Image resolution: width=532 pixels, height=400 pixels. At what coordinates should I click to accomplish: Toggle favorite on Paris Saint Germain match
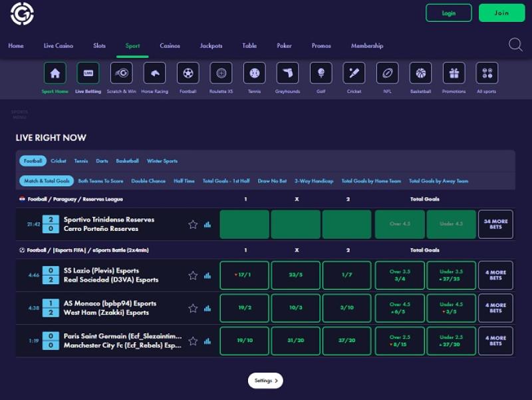click(x=193, y=341)
